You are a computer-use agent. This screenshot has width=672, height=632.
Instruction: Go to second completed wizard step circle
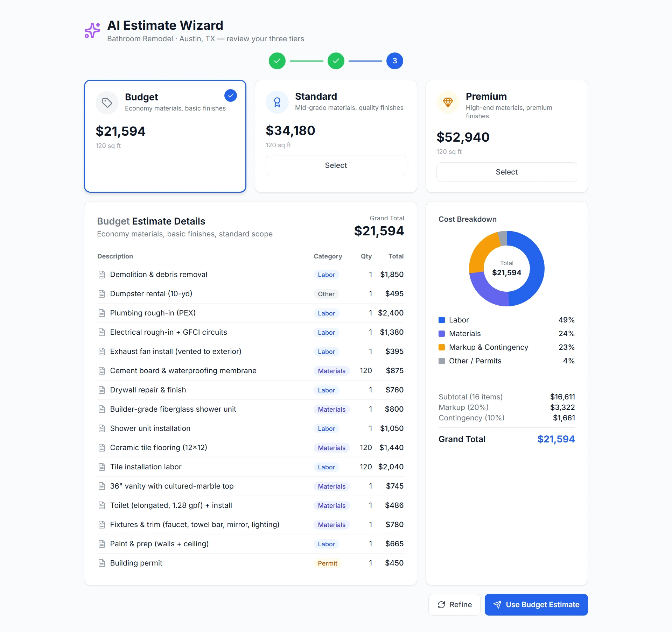(x=336, y=61)
